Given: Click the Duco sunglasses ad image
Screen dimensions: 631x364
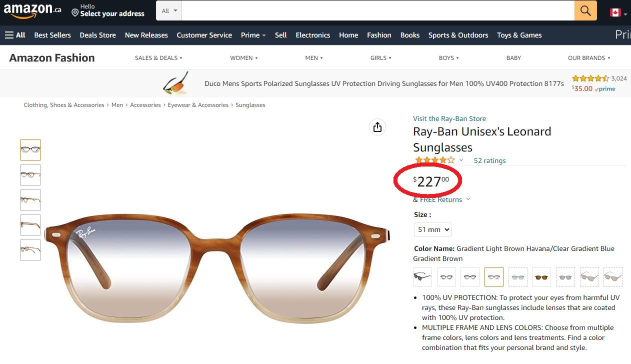Looking at the screenshot, I should click(x=176, y=83).
